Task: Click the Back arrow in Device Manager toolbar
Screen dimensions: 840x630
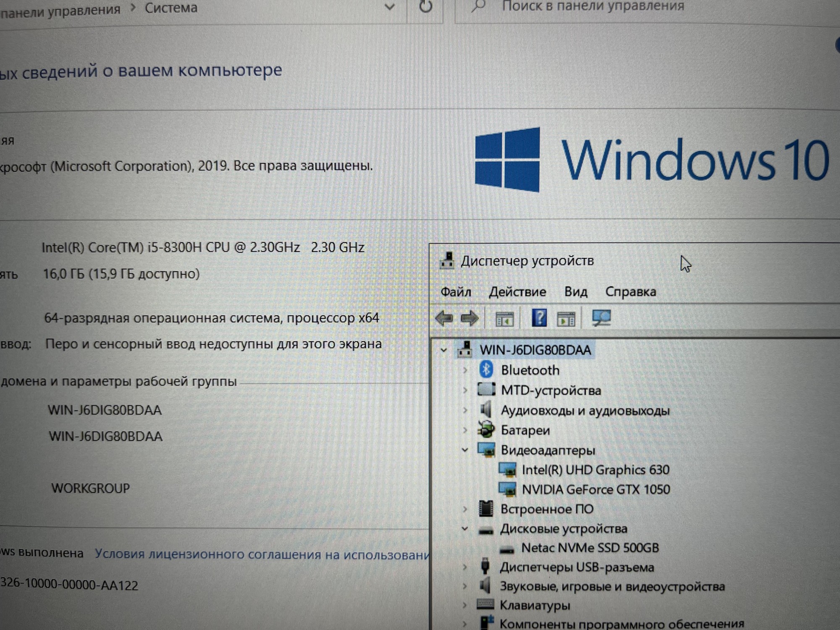Action: coord(444,318)
